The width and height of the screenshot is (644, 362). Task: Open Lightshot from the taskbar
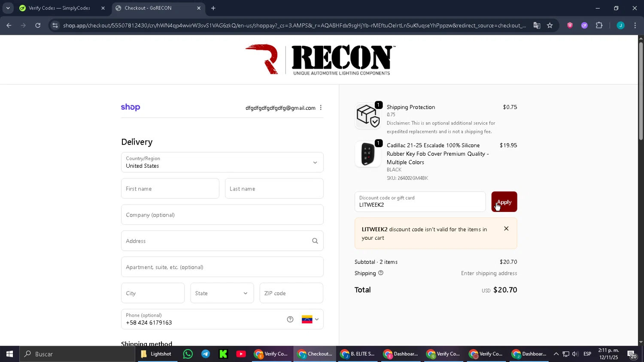(x=156, y=354)
